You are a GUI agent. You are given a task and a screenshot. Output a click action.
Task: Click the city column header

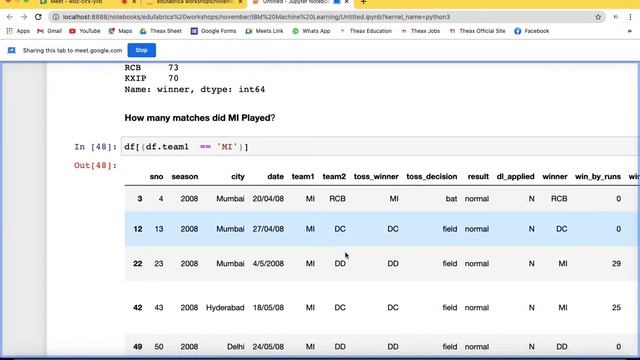(x=238, y=177)
